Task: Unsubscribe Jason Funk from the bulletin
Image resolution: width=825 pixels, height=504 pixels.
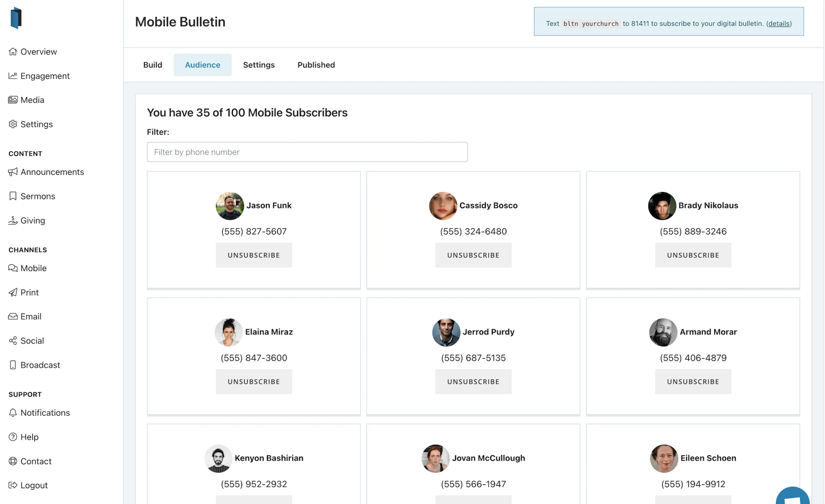Action: (254, 255)
